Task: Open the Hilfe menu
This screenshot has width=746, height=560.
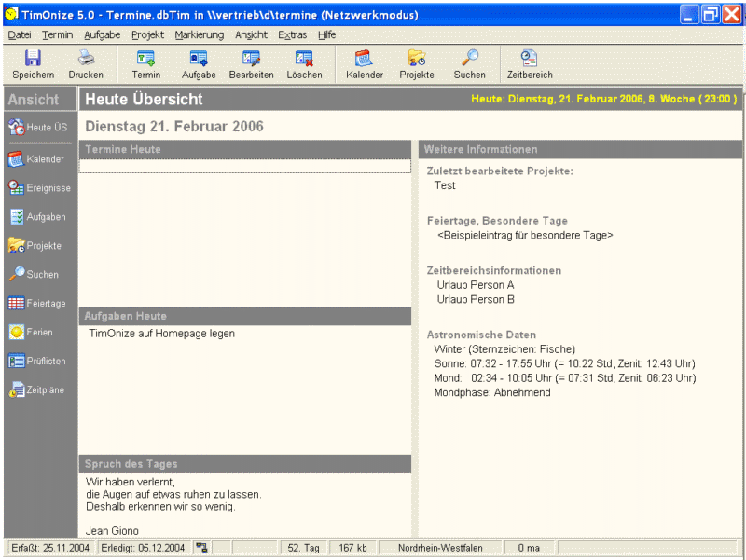Action: (x=327, y=34)
